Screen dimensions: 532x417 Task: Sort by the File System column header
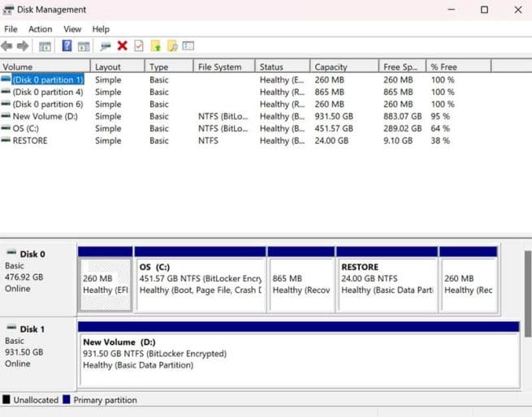point(219,67)
